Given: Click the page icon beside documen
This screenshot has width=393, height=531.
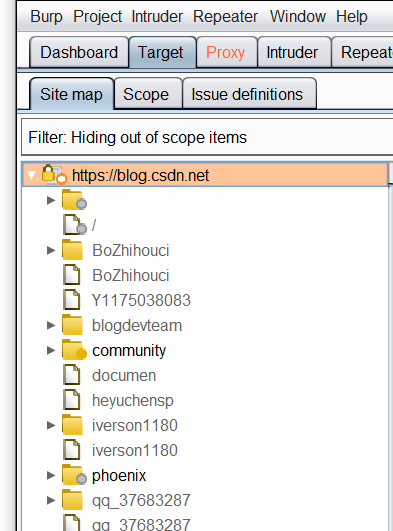Looking at the screenshot, I should [x=72, y=375].
